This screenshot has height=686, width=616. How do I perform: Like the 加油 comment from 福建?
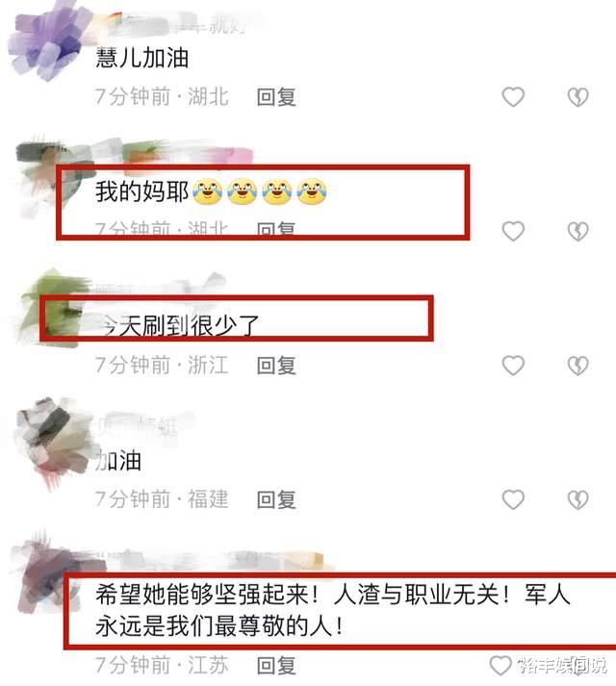tap(513, 499)
